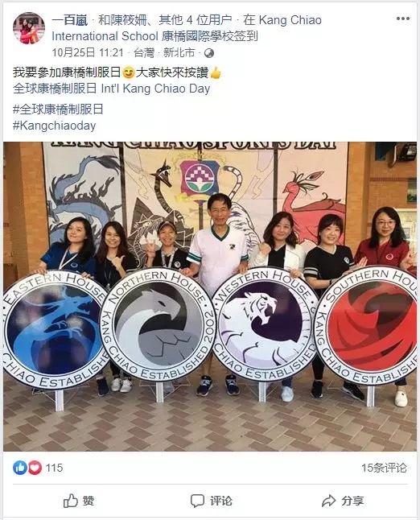Click the red heart reaction icon
The image size is (420, 520).
[35, 468]
